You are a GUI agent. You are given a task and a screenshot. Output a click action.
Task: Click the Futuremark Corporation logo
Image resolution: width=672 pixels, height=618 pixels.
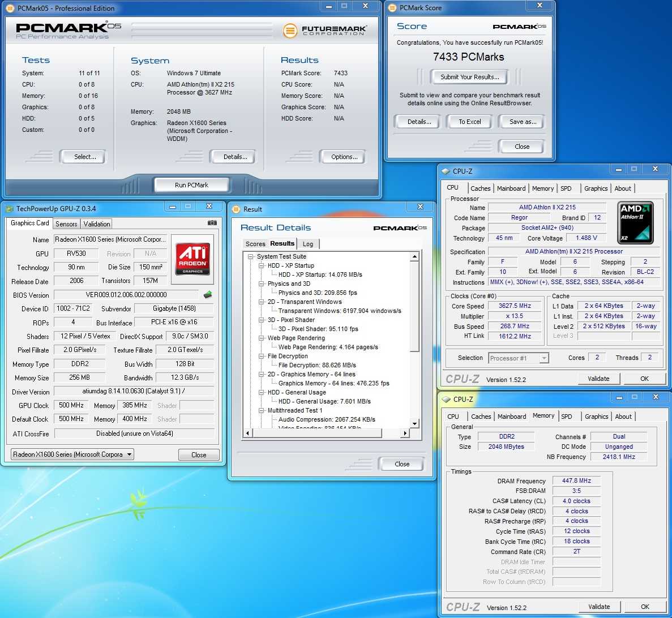[325, 31]
